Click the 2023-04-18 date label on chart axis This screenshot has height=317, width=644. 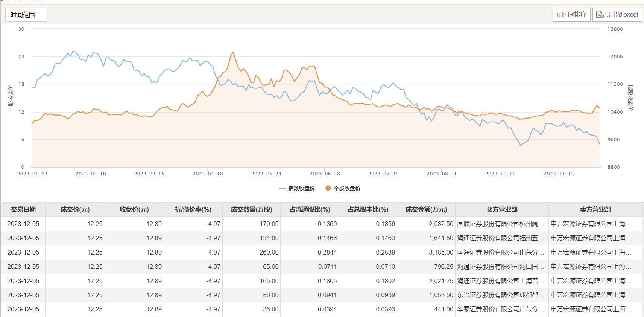tap(208, 174)
